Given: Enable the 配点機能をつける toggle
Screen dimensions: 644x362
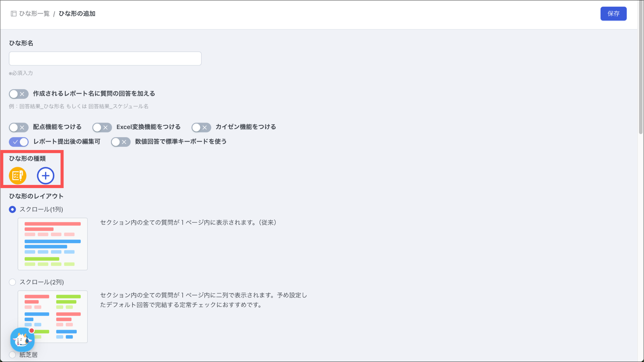Looking at the screenshot, I should [19, 127].
